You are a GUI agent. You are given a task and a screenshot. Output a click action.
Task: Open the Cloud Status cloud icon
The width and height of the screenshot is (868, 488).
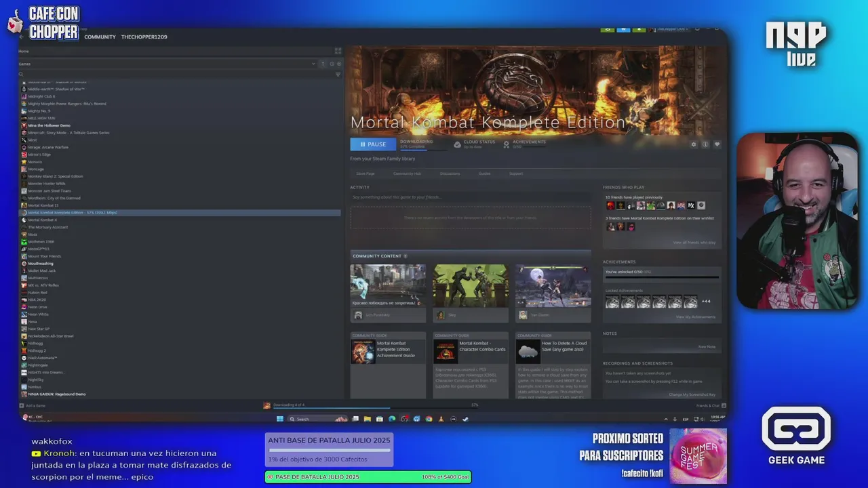tap(457, 144)
